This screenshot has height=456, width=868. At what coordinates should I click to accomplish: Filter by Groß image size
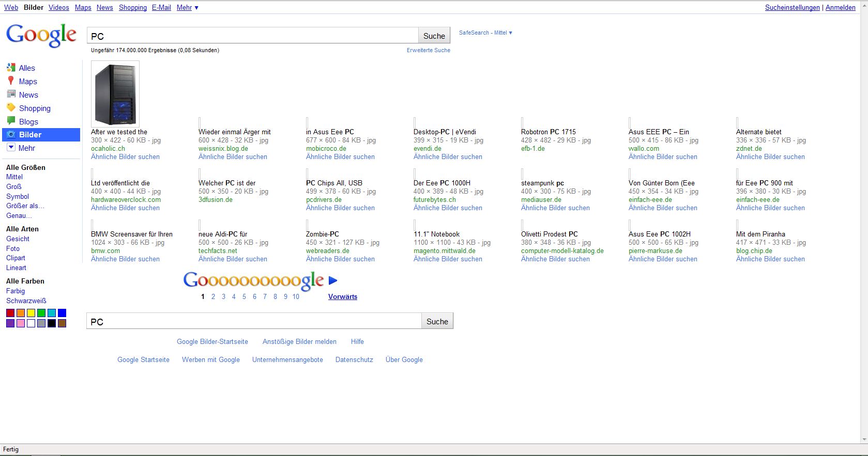[x=14, y=186]
